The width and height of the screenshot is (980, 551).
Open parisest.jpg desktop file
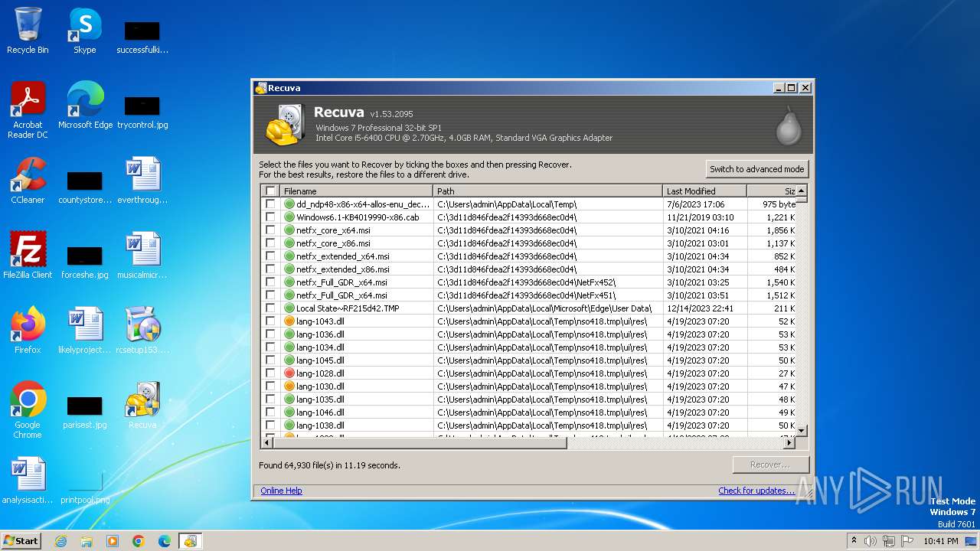[85, 412]
